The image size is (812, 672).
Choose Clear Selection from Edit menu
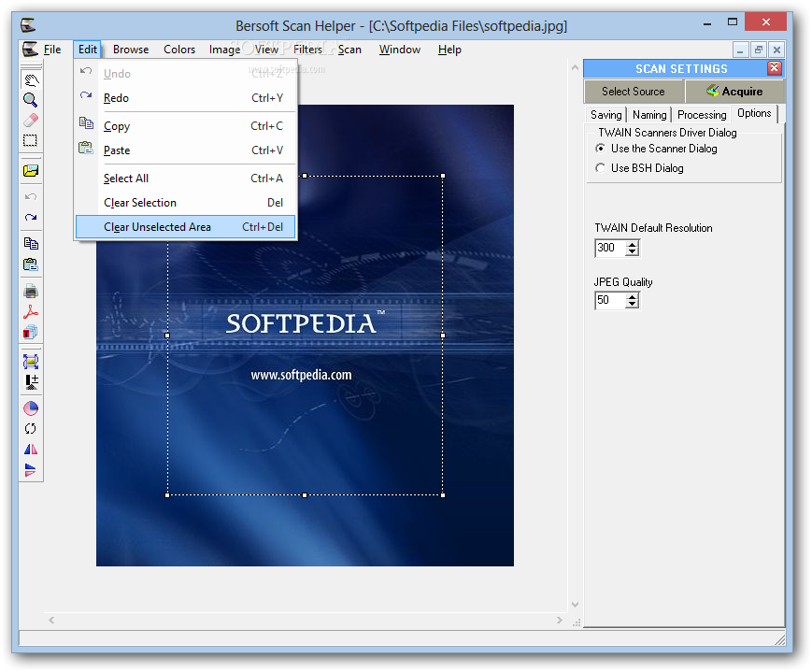pos(186,203)
